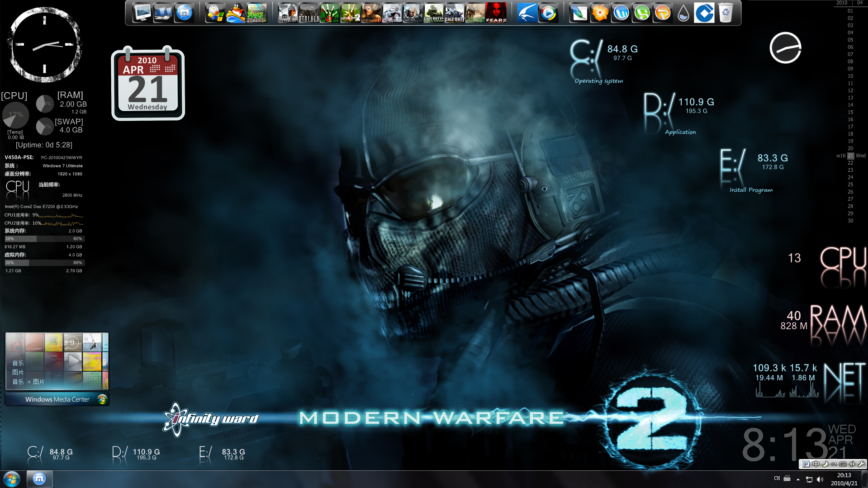868x488 pixels.
Task: Click Maxthon taskbar button
Action: click(39, 479)
